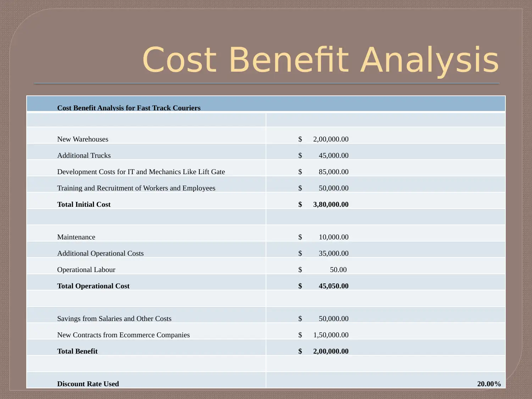Select the 'Total Operational Cost' label
Viewport: 532px width, 399px height.
[x=93, y=286]
